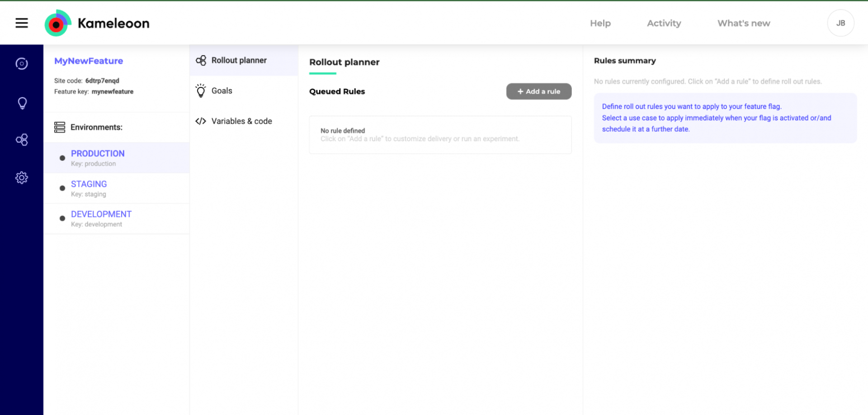The width and height of the screenshot is (868, 415).
Task: Select the DEVELOPMENT environment
Action: click(x=117, y=219)
